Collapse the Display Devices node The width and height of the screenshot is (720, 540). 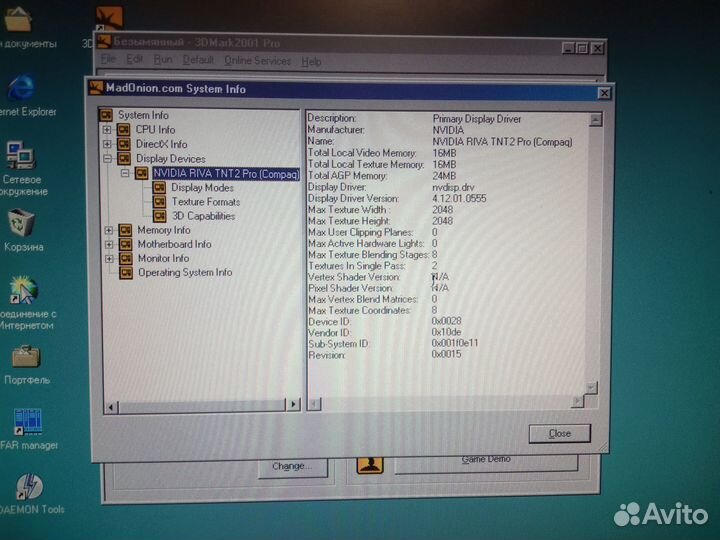click(x=107, y=159)
